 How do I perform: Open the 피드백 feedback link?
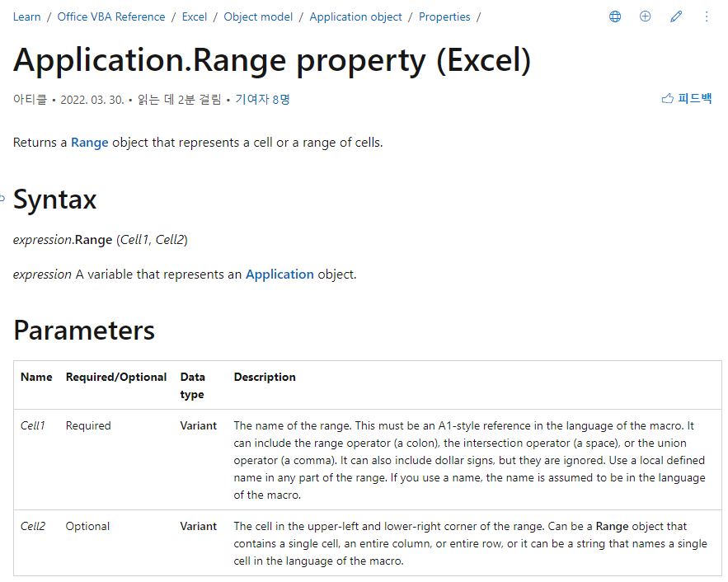[688, 97]
